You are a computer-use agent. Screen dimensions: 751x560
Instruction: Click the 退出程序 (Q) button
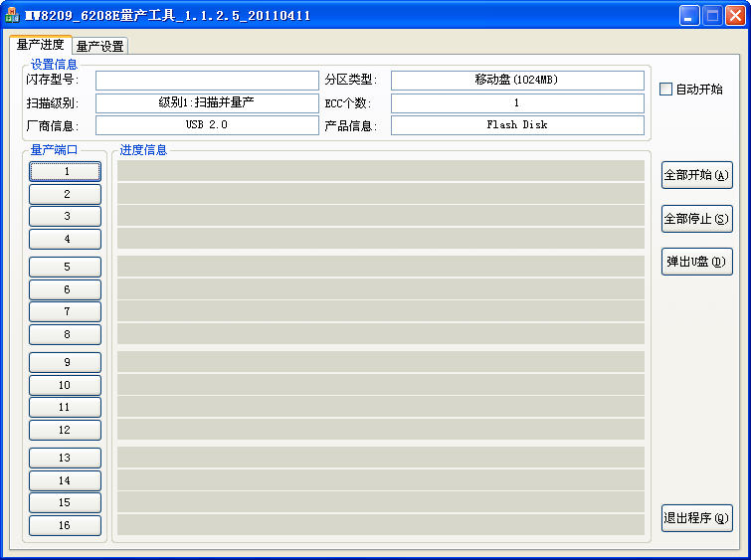[x=696, y=518]
